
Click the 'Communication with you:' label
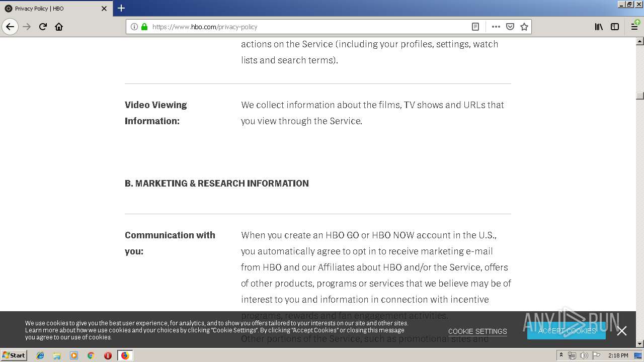coord(170,243)
